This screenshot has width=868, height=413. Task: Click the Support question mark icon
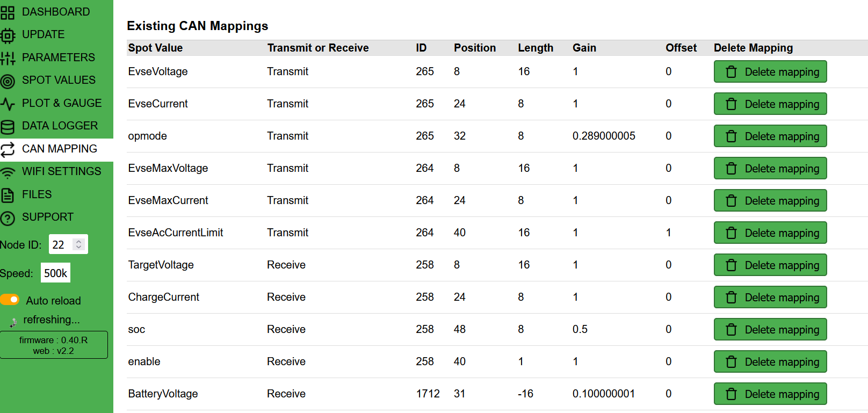pos(8,218)
